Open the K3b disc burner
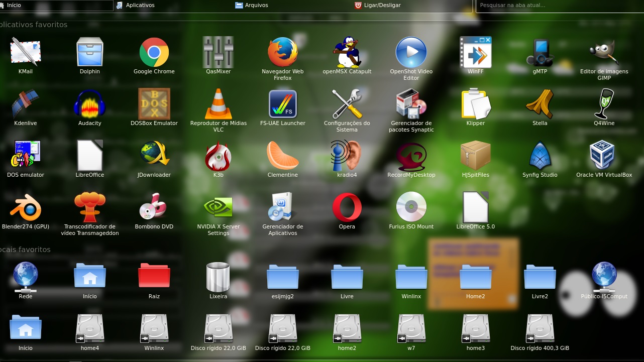The image size is (644, 362). tap(218, 156)
